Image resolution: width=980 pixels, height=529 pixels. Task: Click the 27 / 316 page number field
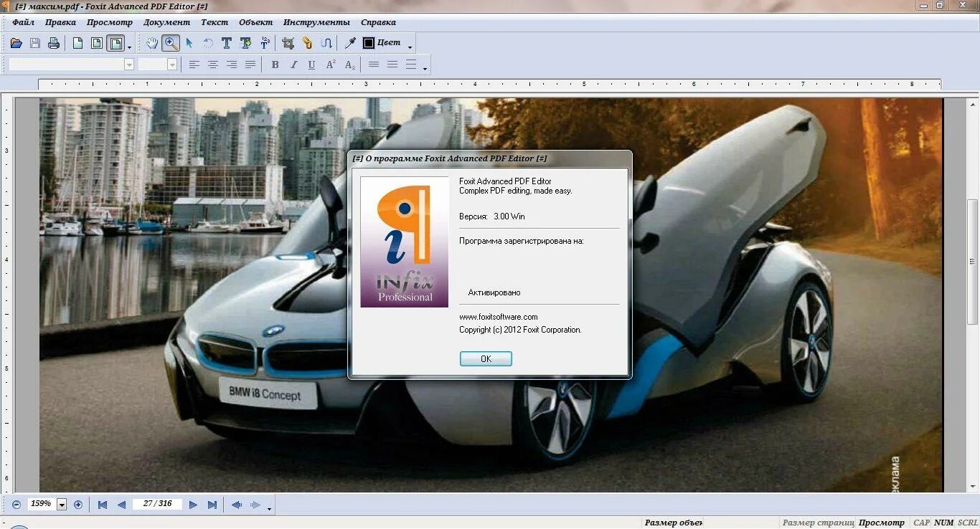[157, 504]
